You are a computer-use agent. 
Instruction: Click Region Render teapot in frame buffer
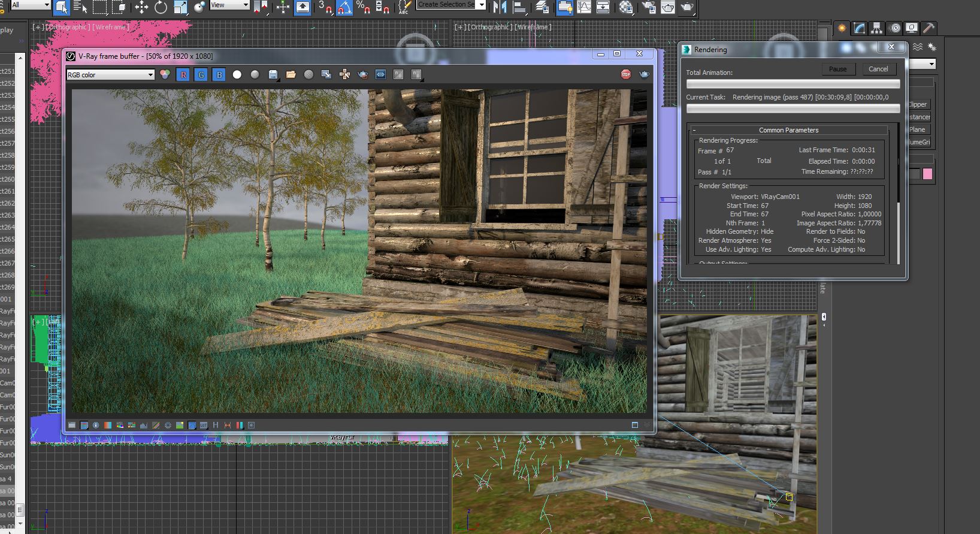pos(362,74)
